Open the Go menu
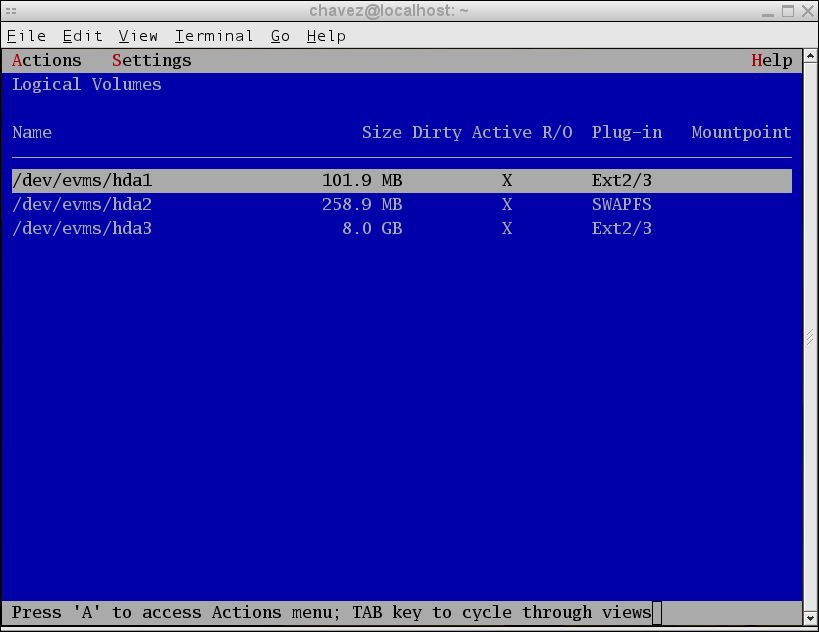This screenshot has width=819, height=632. click(x=280, y=36)
